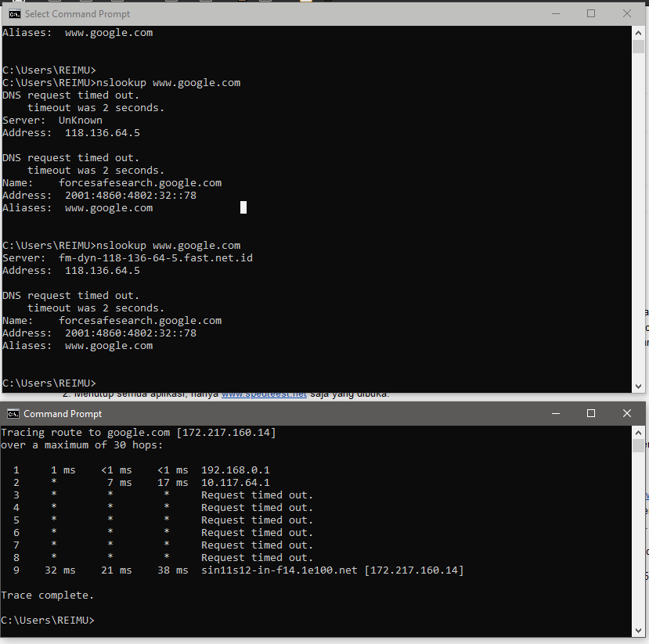This screenshot has height=644, width=649.
Task: Maximize the Select Command Prompt window
Action: pos(591,13)
